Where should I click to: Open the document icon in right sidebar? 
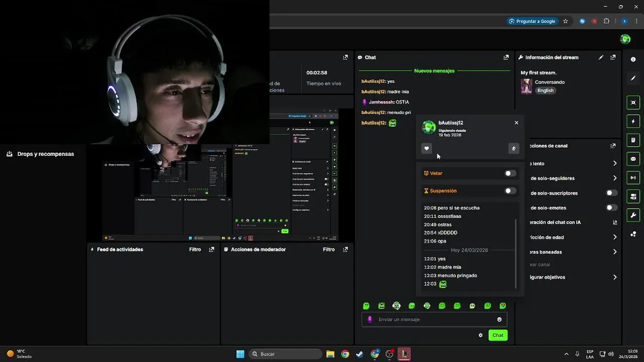(633, 140)
